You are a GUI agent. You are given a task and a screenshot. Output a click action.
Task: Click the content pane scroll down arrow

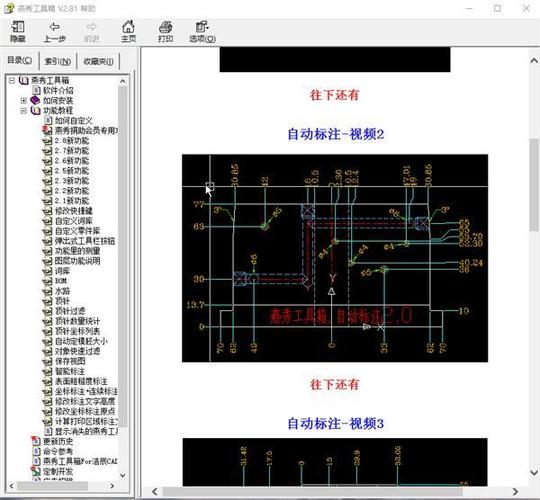click(x=534, y=472)
